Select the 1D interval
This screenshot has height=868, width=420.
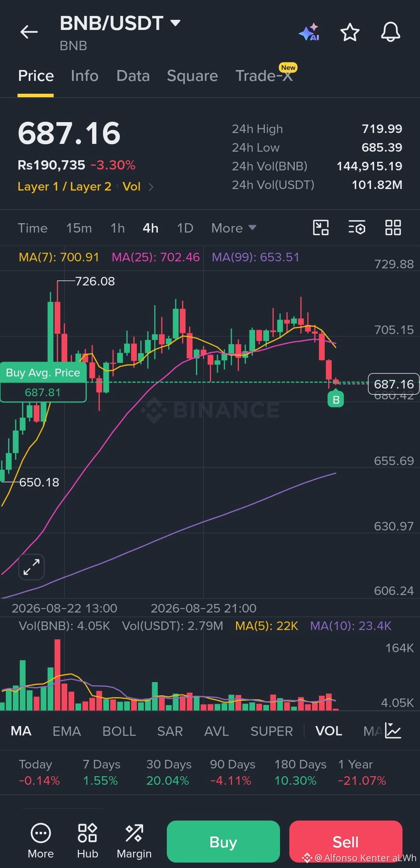[185, 228]
